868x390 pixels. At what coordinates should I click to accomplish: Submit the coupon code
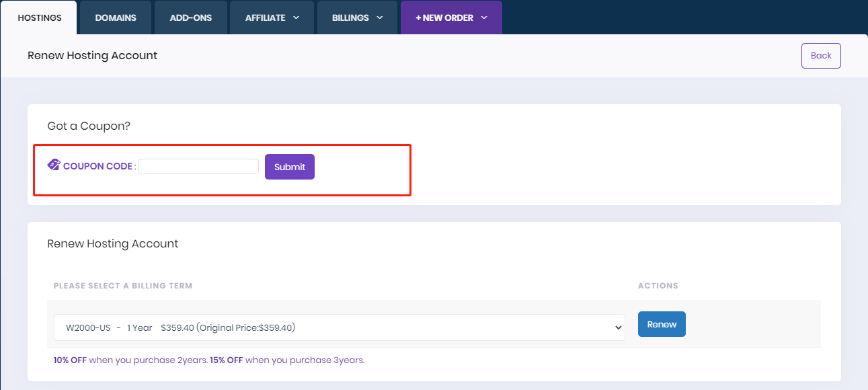289,167
